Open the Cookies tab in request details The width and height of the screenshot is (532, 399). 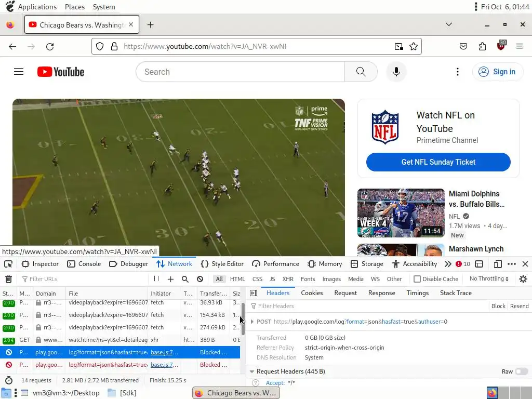(312, 293)
